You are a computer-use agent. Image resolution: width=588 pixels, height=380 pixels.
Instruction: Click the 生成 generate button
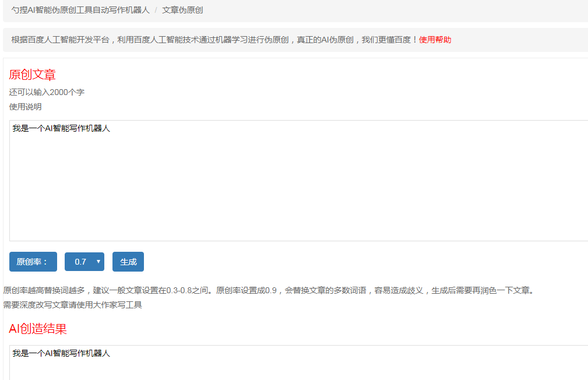(128, 261)
